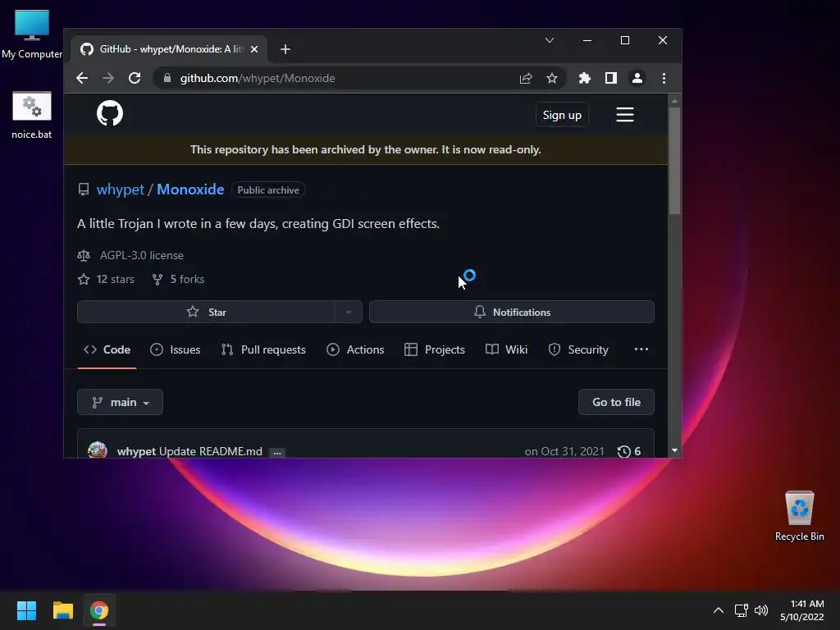Click the Sign up button
Viewport: 840px width, 630px height.
562,115
